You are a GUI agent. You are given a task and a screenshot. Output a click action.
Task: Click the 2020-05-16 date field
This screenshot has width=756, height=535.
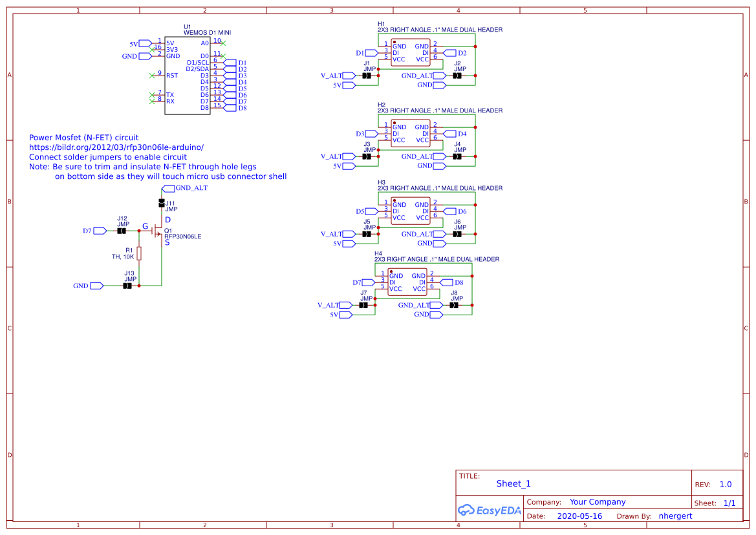tap(580, 516)
